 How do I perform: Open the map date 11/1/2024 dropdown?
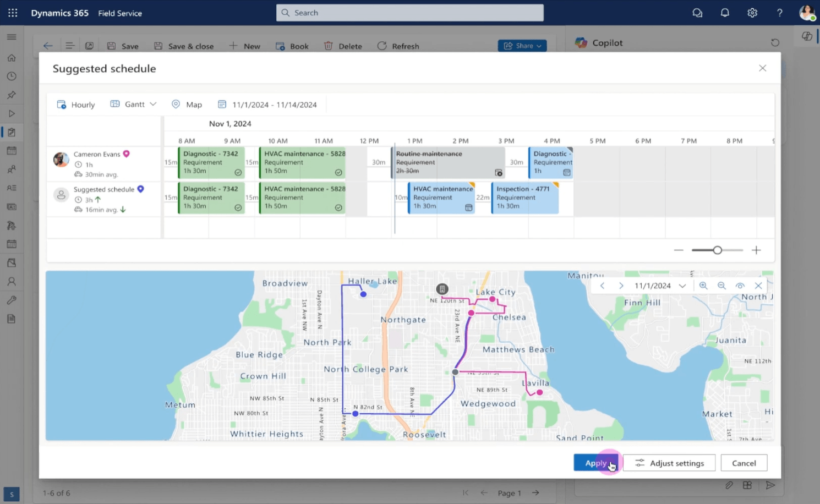660,286
